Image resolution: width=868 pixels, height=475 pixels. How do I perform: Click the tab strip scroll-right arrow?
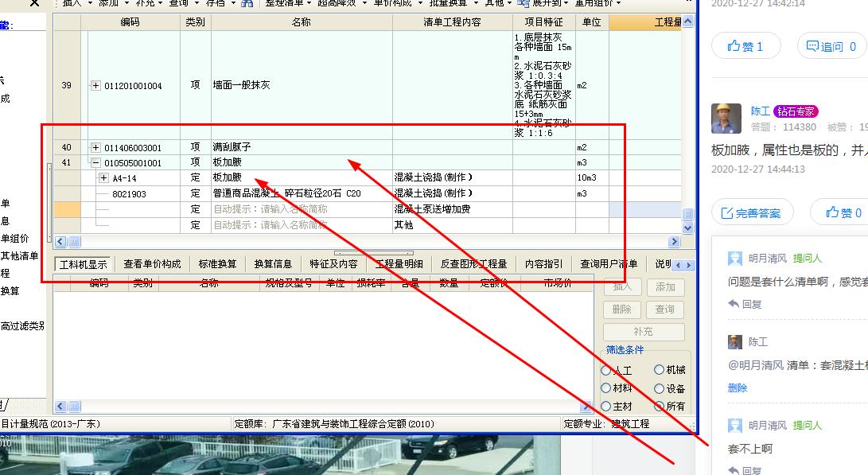(x=689, y=265)
